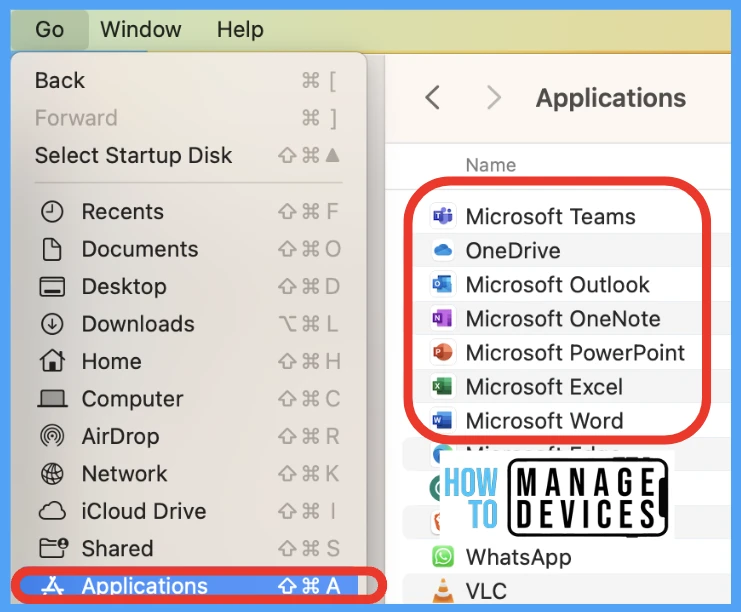This screenshot has height=612, width=741.
Task: Choose Computer menu entry text
Action: [x=132, y=399]
